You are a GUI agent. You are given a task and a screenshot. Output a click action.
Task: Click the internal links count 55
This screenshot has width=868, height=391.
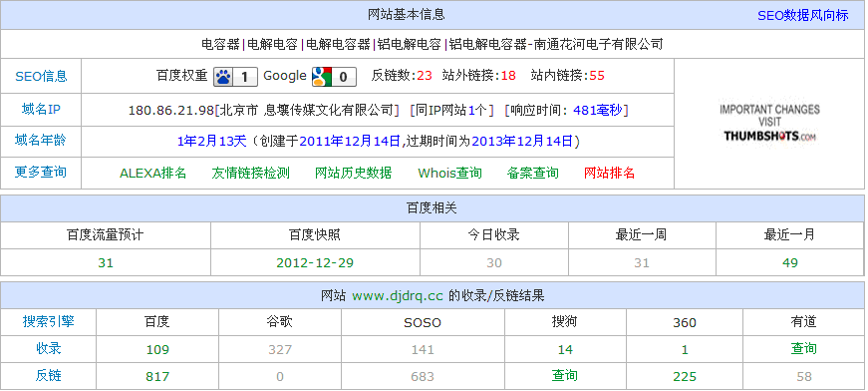(x=597, y=76)
